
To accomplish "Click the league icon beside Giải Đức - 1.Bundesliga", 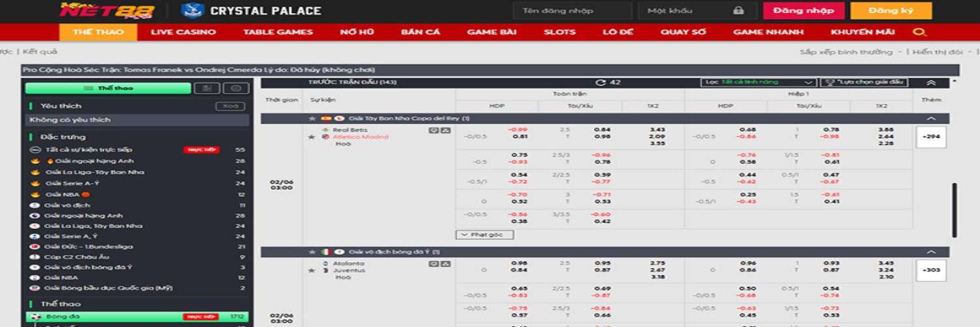I will pos(35,247).
